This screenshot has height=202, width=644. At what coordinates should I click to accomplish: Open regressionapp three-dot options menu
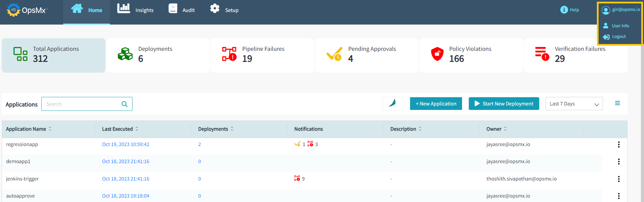click(618, 145)
